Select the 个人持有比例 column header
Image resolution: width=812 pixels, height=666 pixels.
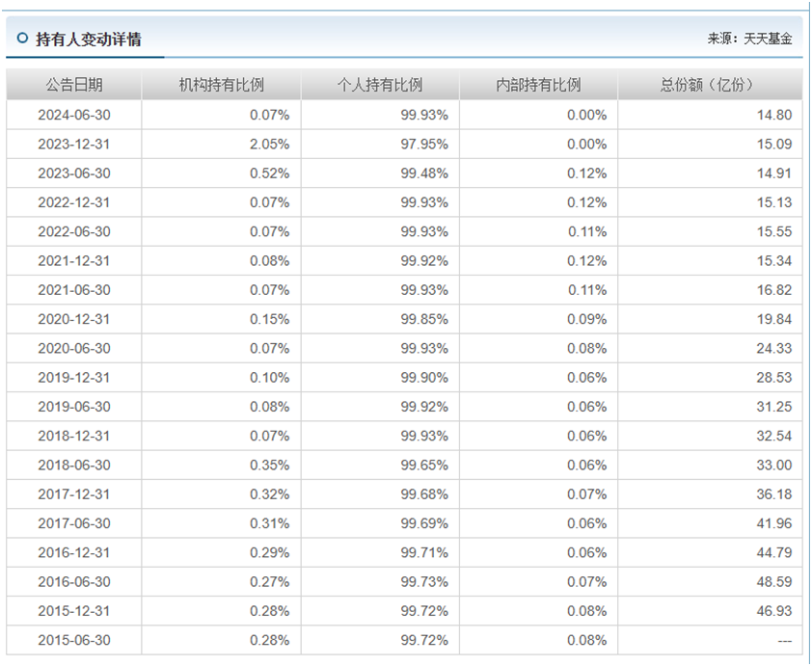pos(380,85)
